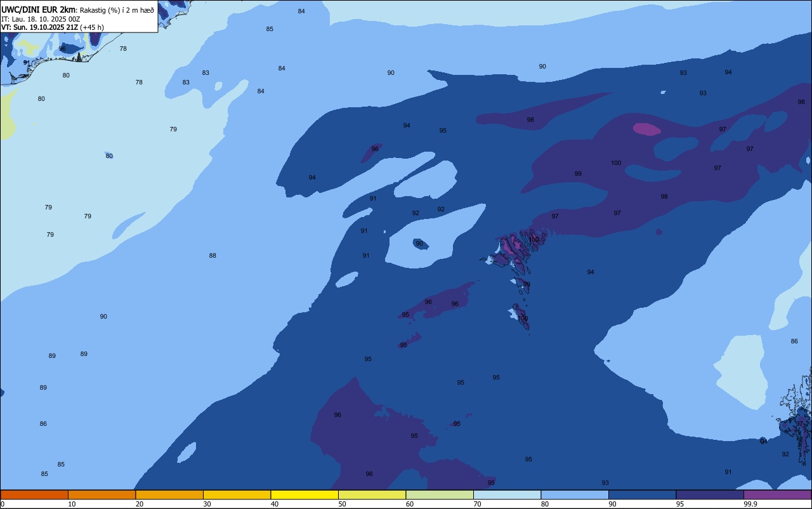Click the bright yellow 40–50 legend swatch
Viewport: 812px width, 509px height.
click(x=304, y=494)
